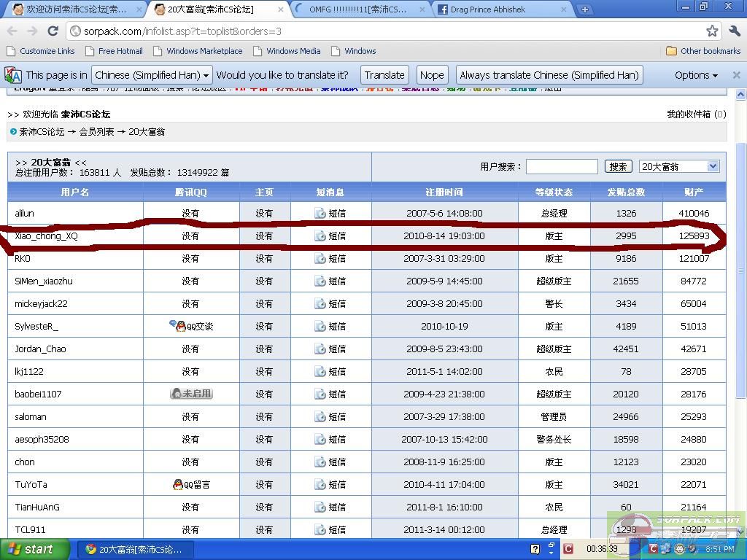Dismiss the translate bar with X
The image size is (747, 560).
coord(736,75)
